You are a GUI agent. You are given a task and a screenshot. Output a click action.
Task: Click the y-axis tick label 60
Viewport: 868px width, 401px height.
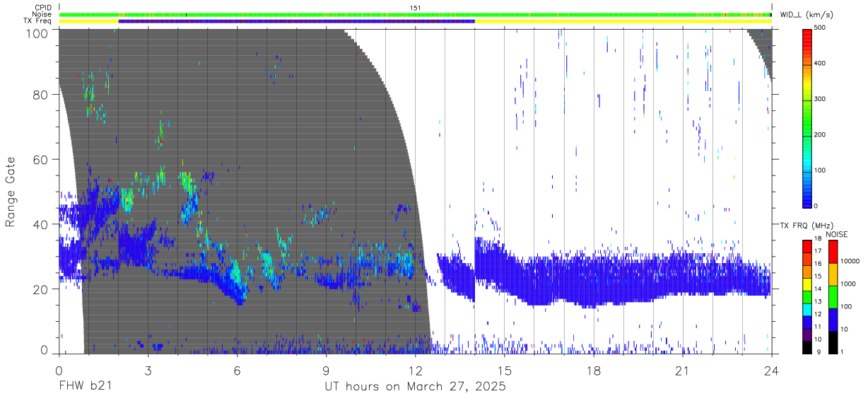40,160
